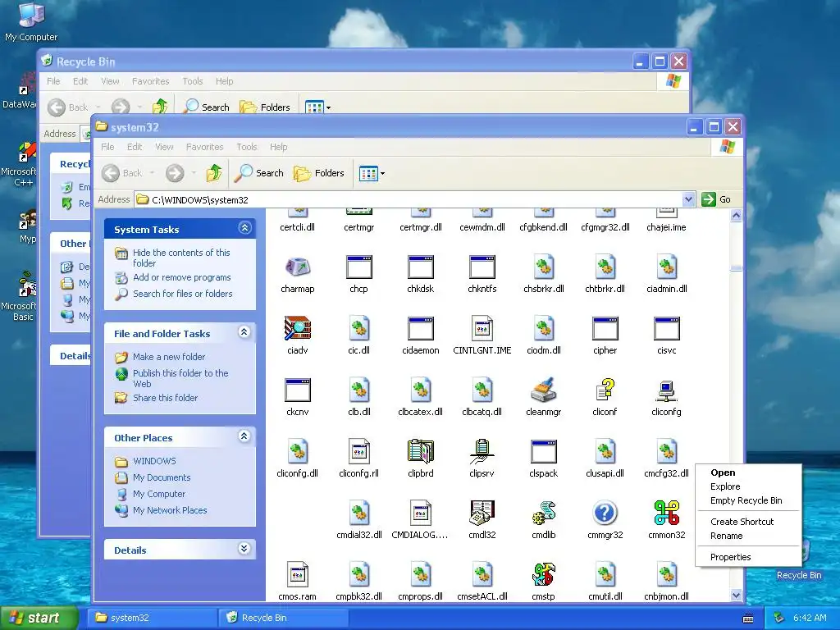Image resolution: width=840 pixels, height=630 pixels.
Task: Open address bar dropdown arrow
Action: (688, 199)
